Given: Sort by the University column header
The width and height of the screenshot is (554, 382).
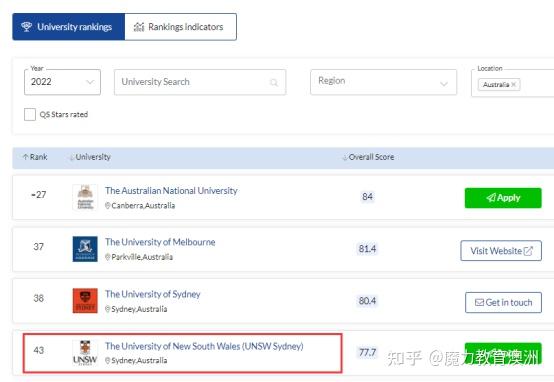Looking at the screenshot, I should click(90, 157).
